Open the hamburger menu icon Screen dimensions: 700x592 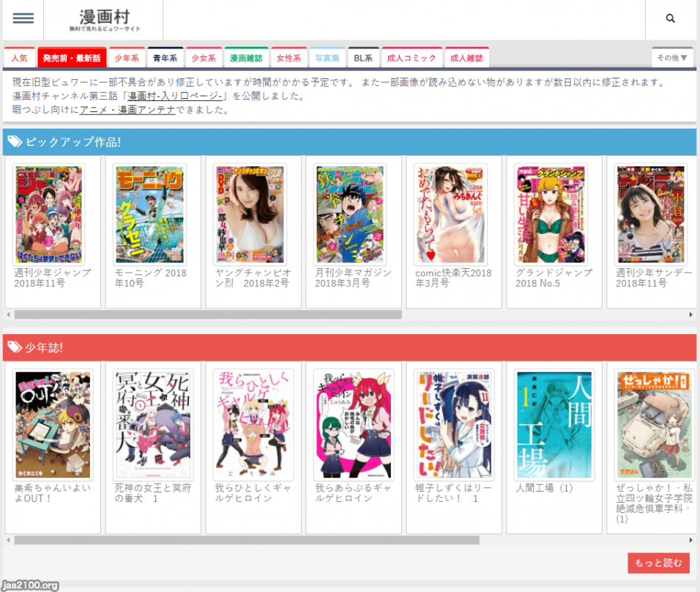pos(23,18)
